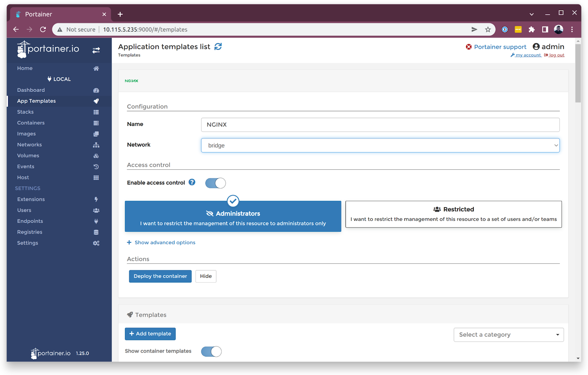Image resolution: width=588 pixels, height=375 pixels.
Task: Open Containers in the sidebar menu
Action: coord(31,123)
